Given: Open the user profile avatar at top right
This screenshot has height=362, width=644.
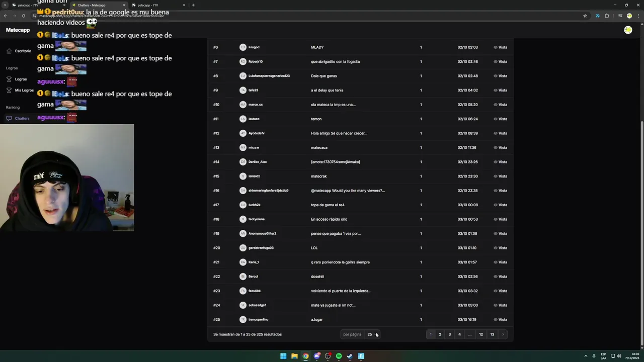Looking at the screenshot, I should [628, 30].
